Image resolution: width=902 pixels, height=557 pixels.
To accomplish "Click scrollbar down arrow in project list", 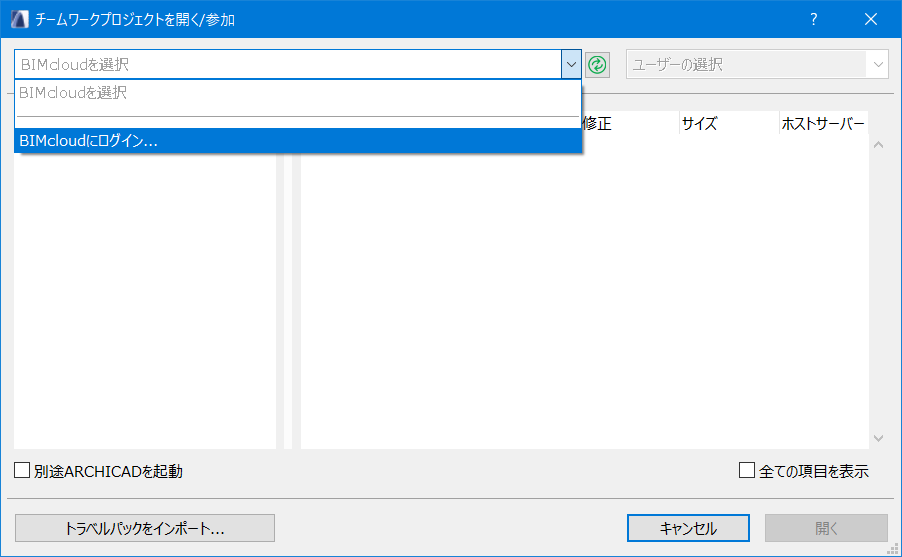I will 878,438.
